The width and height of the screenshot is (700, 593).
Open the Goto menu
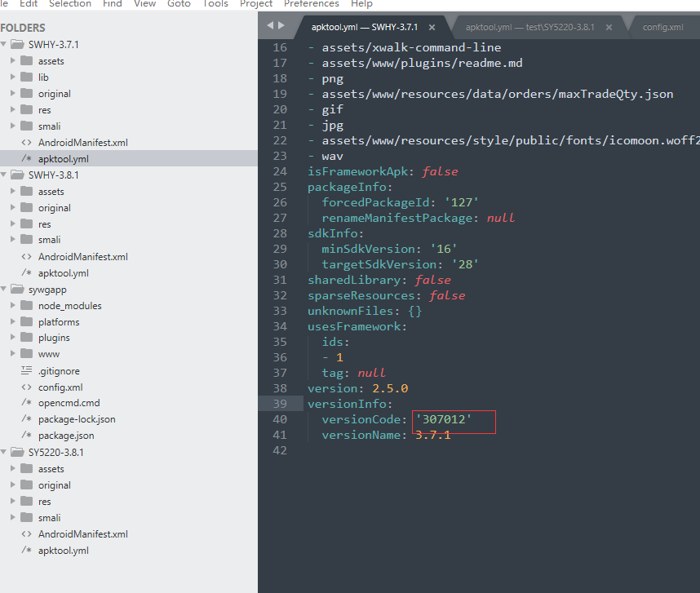tap(179, 3)
